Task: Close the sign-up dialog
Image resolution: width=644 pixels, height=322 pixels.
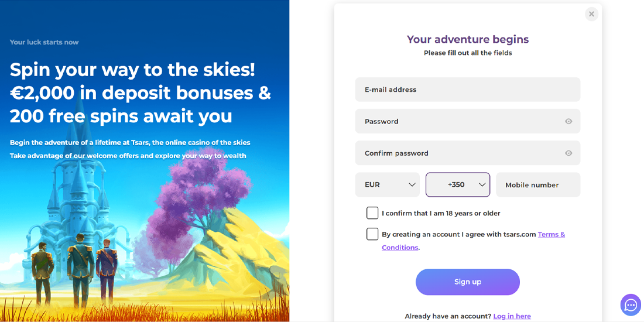Action: [x=591, y=14]
